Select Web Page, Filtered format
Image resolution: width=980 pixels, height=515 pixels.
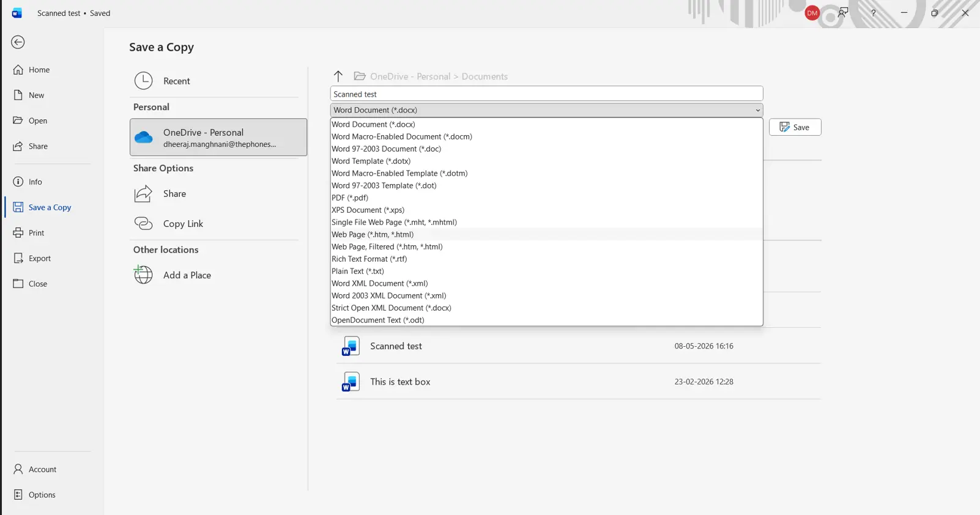coord(546,246)
